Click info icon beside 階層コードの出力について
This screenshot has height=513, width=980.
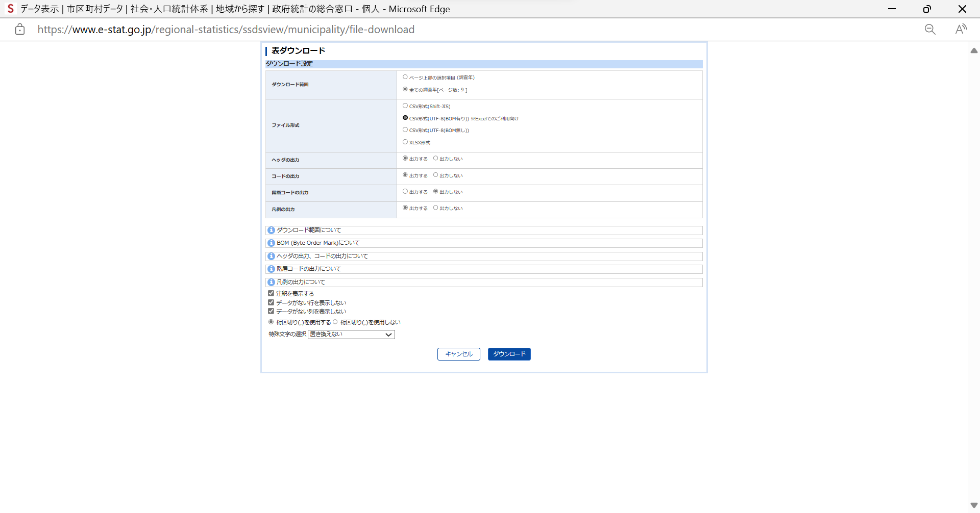[271, 269]
